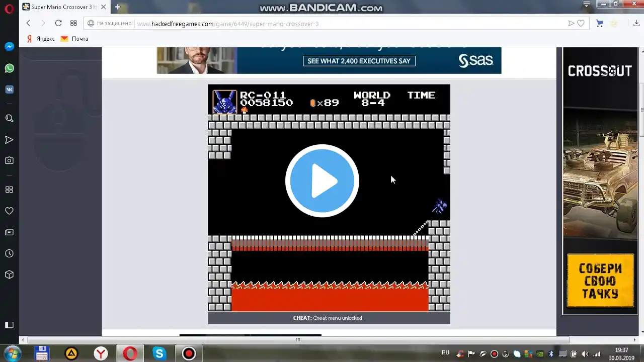Click the 'Не защищено' site security badge
This screenshot has width=644, height=362.
click(110, 24)
